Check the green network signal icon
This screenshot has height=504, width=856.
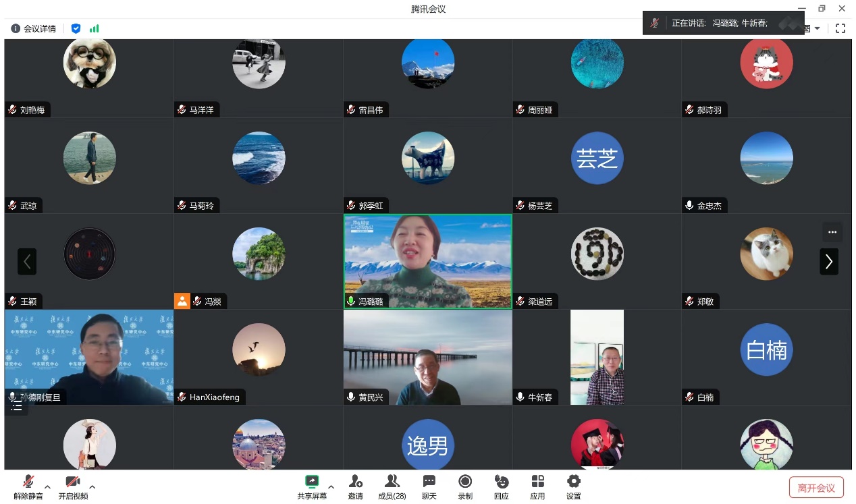94,28
